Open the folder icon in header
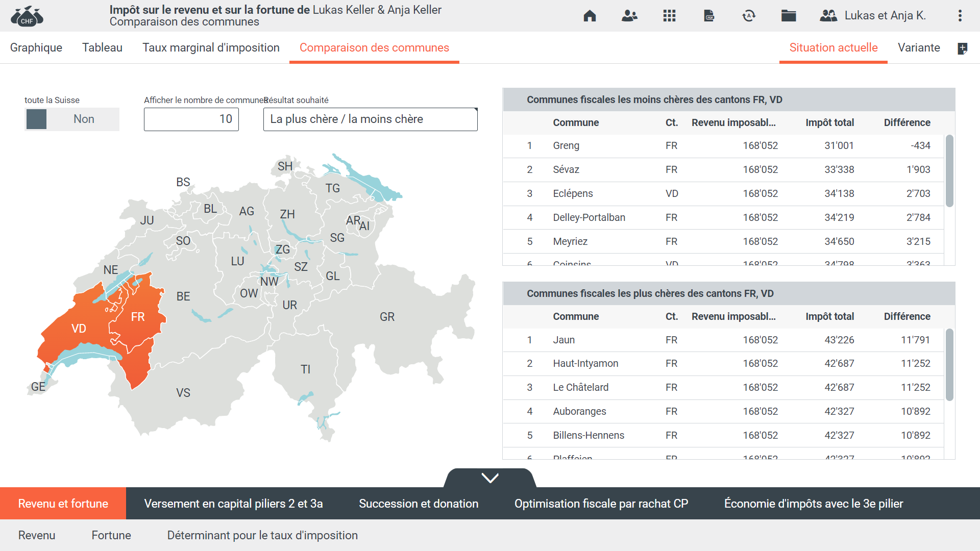The image size is (980, 551). coord(789,16)
